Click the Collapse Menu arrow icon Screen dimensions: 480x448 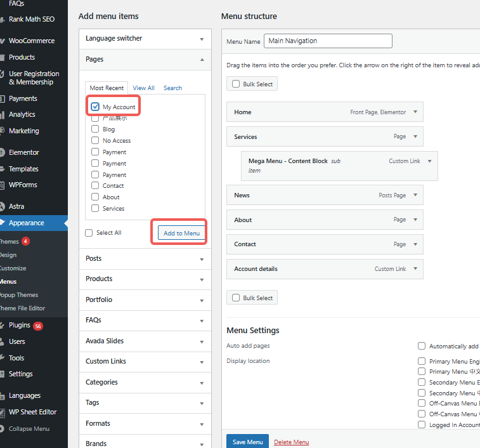tap(2, 429)
